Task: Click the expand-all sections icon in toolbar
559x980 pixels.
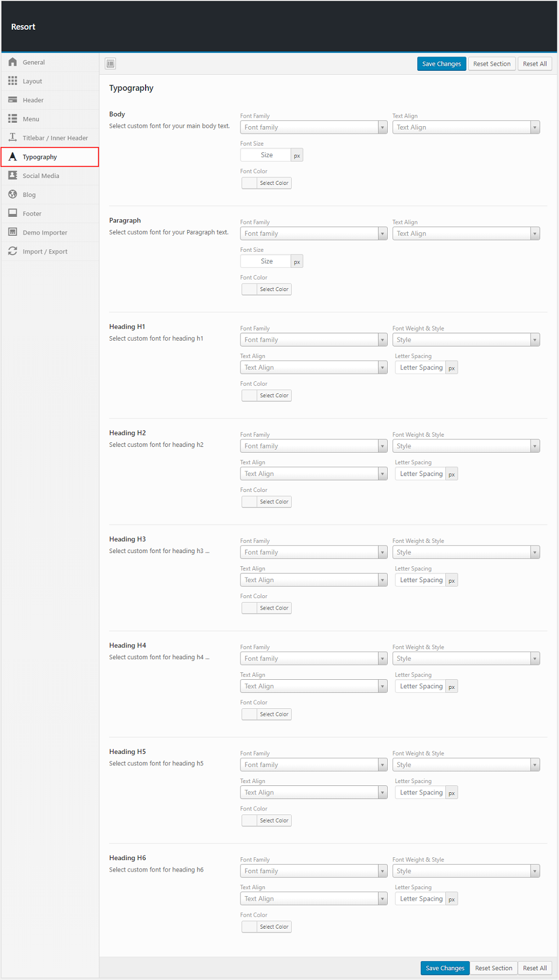Action: point(111,63)
